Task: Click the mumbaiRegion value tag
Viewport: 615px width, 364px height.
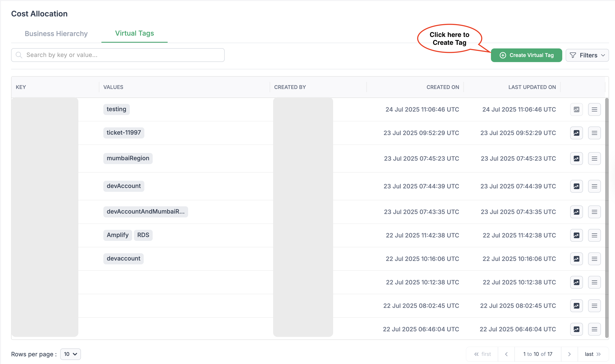Action: click(x=128, y=158)
